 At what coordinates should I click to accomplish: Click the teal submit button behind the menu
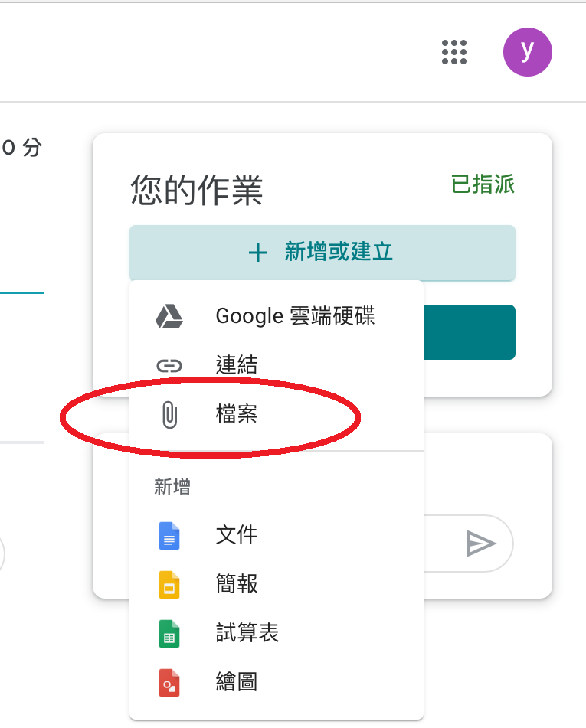(470, 332)
